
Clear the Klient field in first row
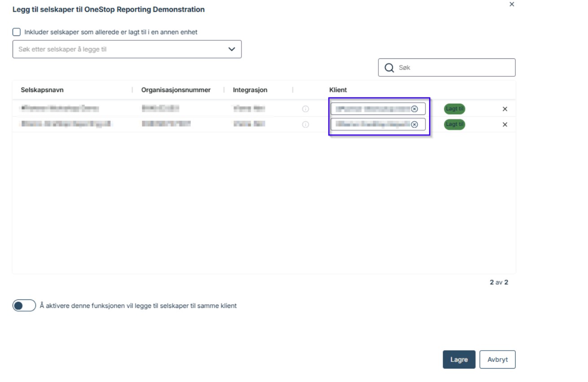pos(414,109)
